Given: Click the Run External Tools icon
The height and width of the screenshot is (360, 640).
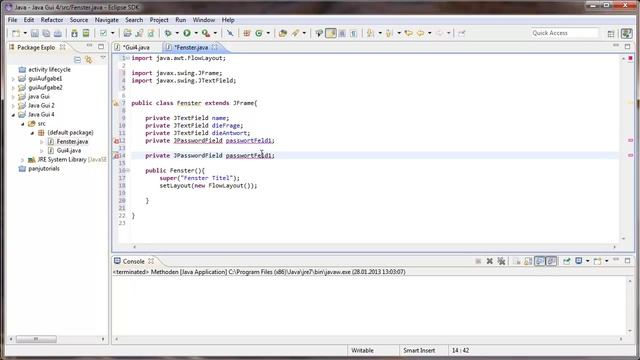Looking at the screenshot, I should [x=206, y=33].
